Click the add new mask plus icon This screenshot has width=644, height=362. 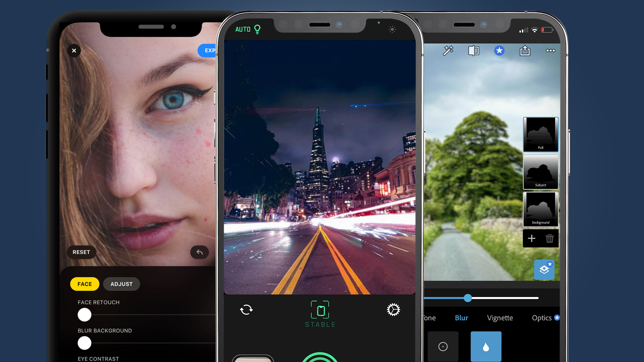point(531,238)
